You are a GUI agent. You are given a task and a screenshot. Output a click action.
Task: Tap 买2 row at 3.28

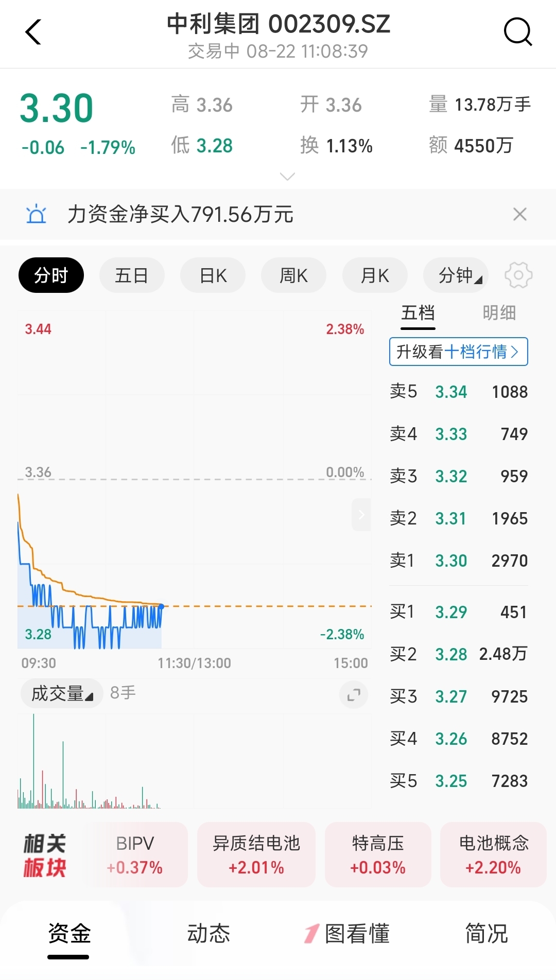coord(459,654)
